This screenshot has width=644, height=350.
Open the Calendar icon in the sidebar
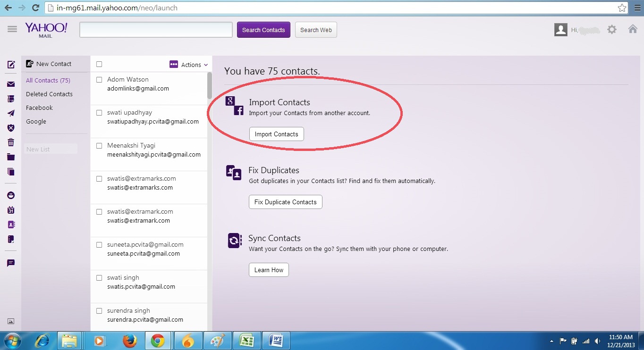tap(10, 209)
